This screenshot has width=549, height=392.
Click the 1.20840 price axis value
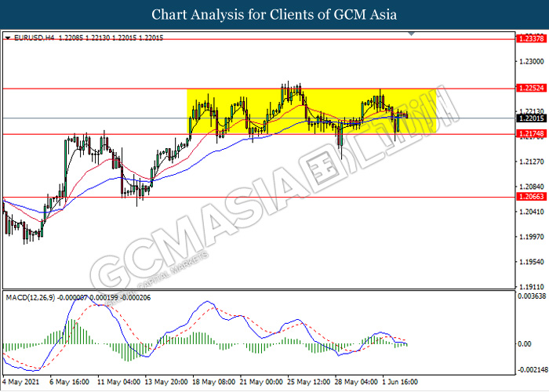point(532,187)
